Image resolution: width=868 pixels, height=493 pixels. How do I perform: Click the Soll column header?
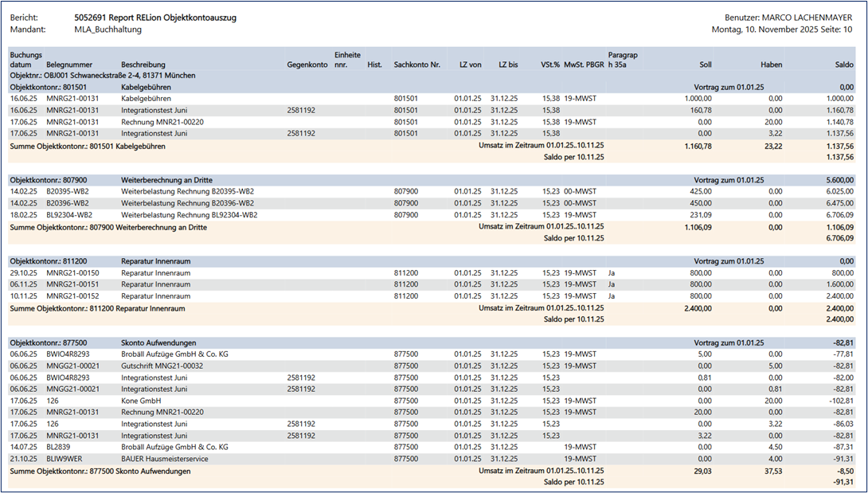click(x=705, y=65)
